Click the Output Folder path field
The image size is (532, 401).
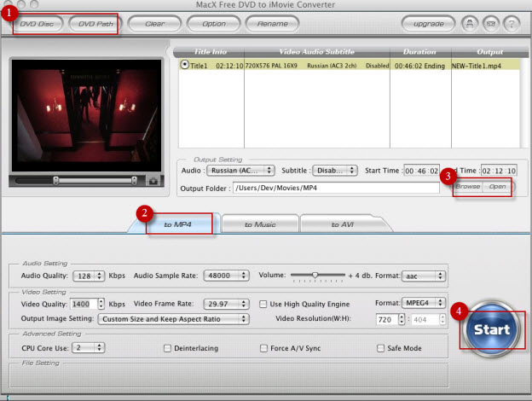pyautogui.click(x=336, y=188)
